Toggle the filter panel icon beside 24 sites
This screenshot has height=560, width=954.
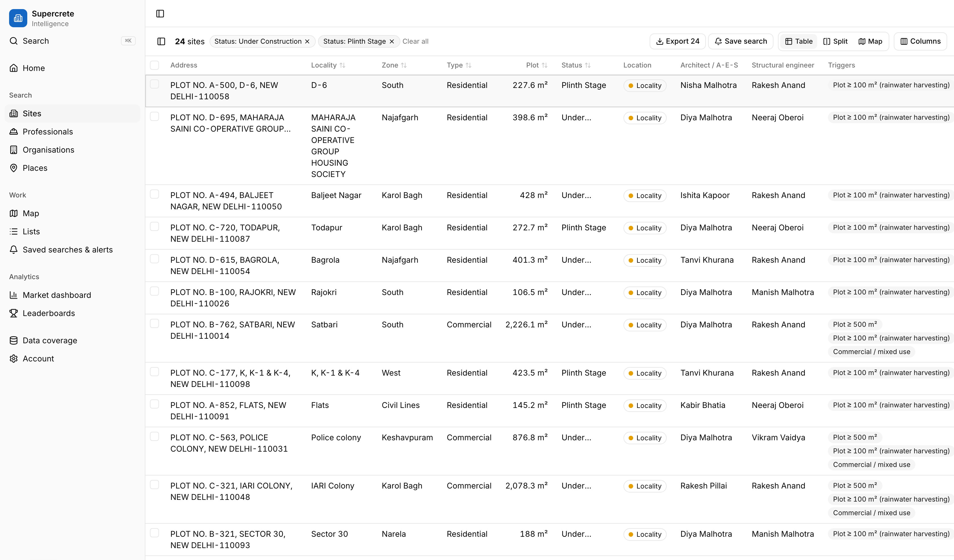[161, 41]
